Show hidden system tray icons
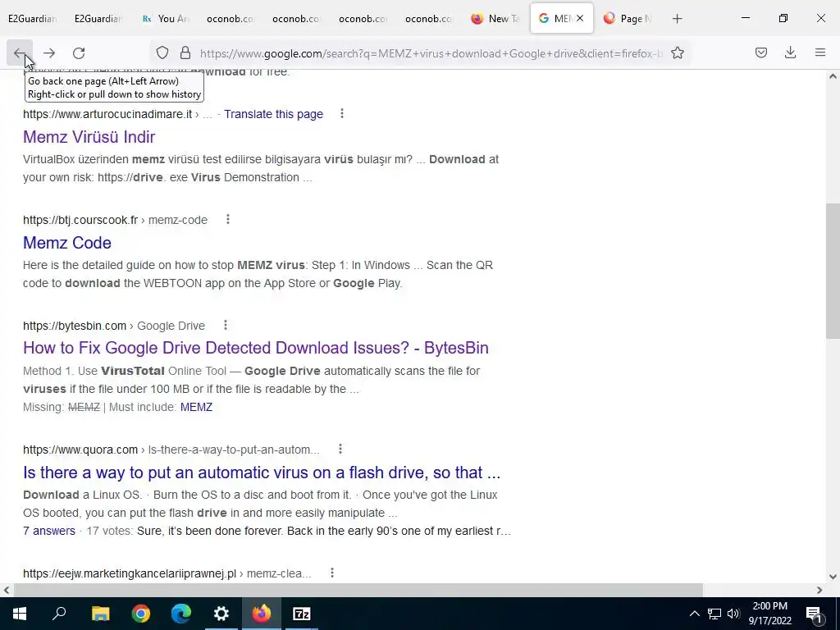Image resolution: width=840 pixels, height=630 pixels. click(694, 614)
